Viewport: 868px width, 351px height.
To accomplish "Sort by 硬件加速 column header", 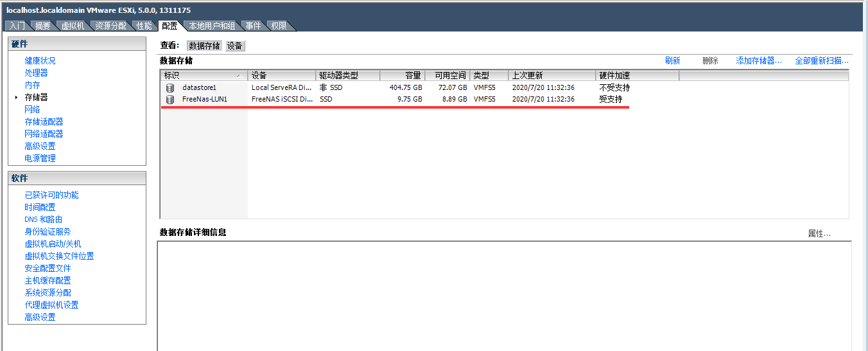I will (638, 76).
